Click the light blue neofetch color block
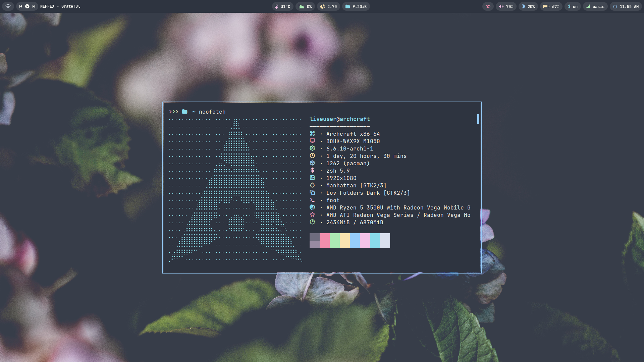This screenshot has width=644, height=362. pyautogui.click(x=355, y=241)
